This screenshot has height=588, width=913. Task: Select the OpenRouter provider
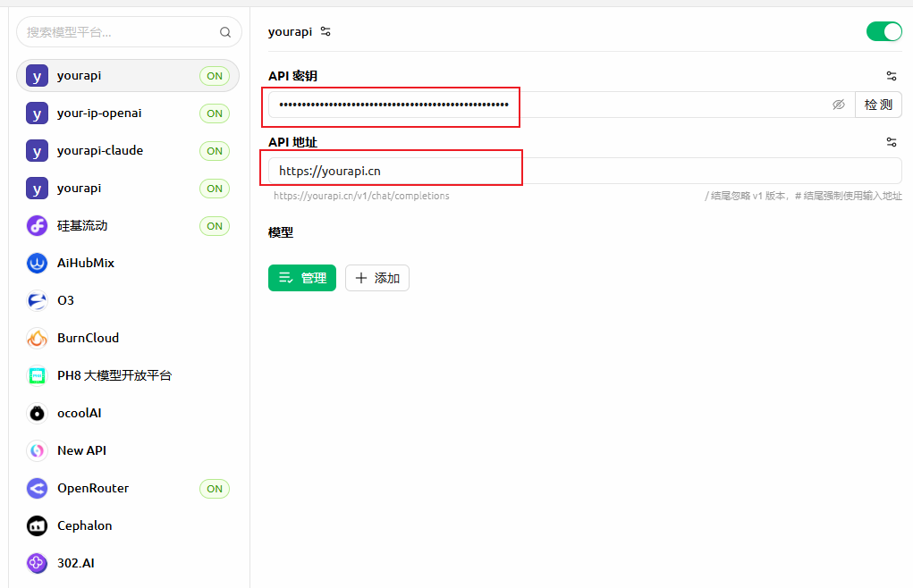(128, 489)
